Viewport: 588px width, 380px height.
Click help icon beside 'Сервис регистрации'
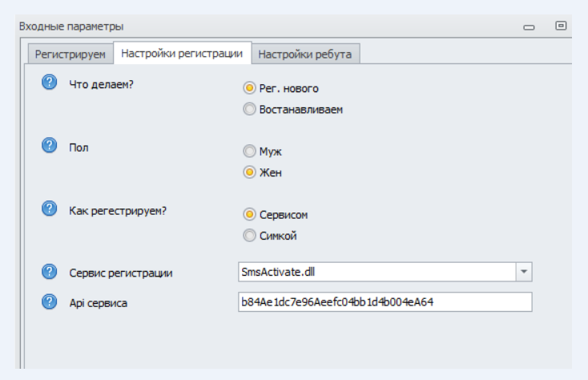pos(50,271)
